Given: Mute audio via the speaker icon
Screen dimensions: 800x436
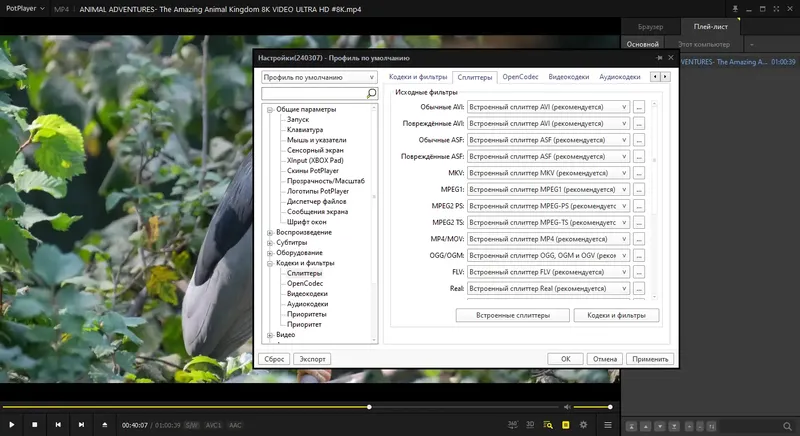Looking at the screenshot, I should tap(567, 407).
